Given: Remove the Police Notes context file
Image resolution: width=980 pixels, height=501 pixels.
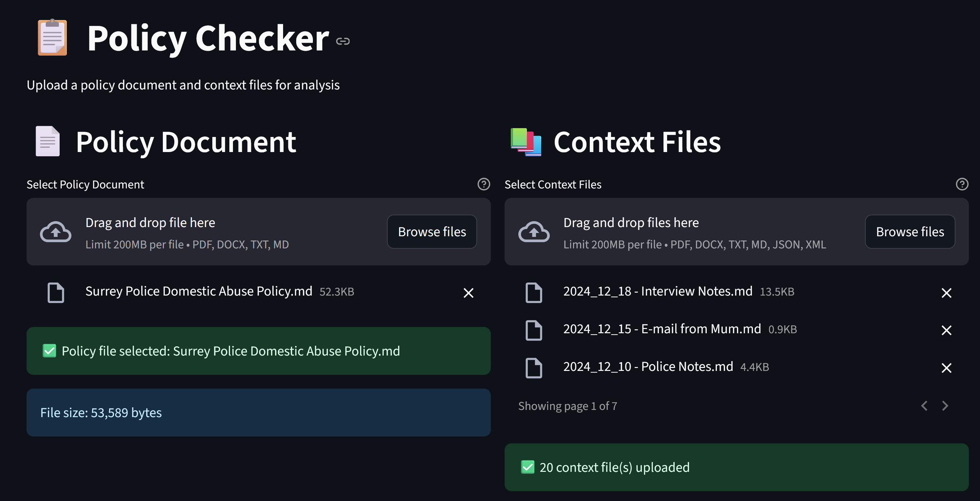Looking at the screenshot, I should pyautogui.click(x=947, y=368).
